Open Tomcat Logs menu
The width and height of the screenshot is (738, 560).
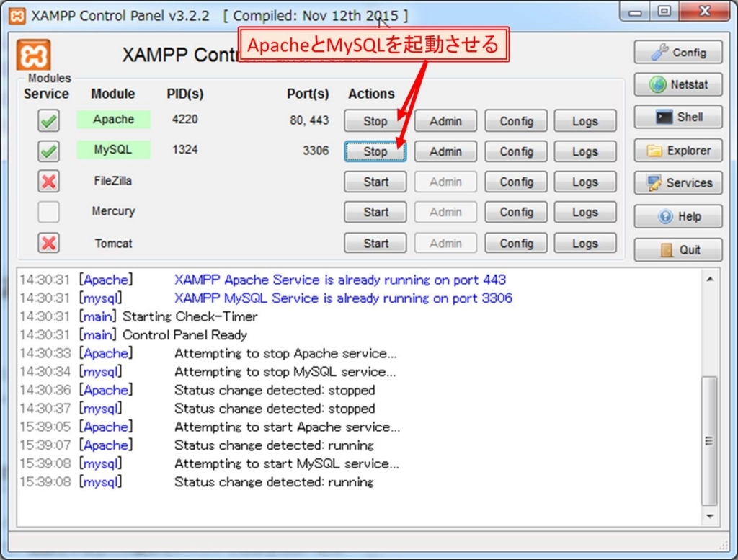coord(585,244)
